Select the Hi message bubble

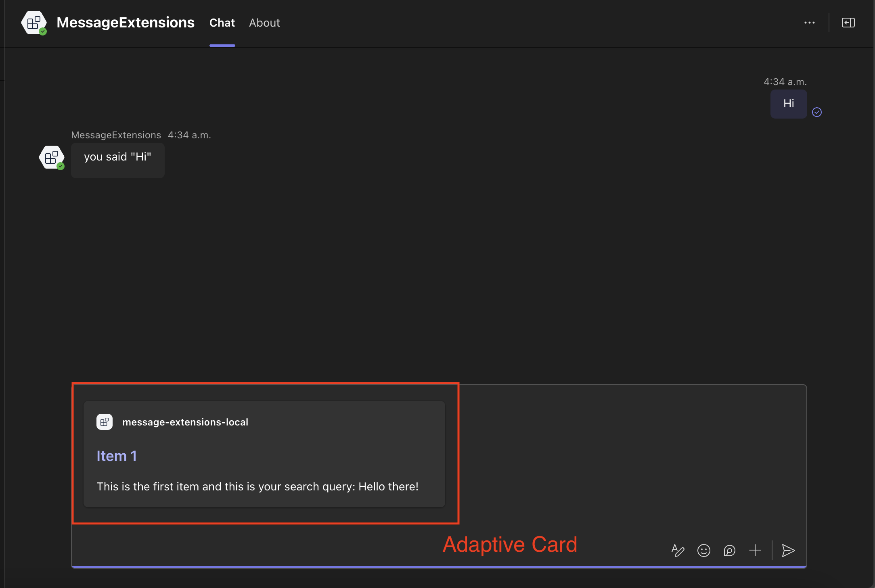point(788,104)
